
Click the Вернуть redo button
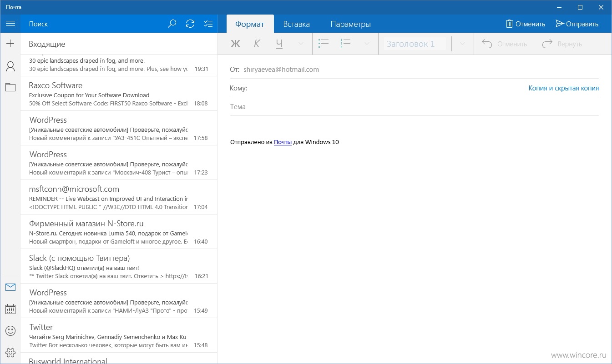click(x=562, y=44)
